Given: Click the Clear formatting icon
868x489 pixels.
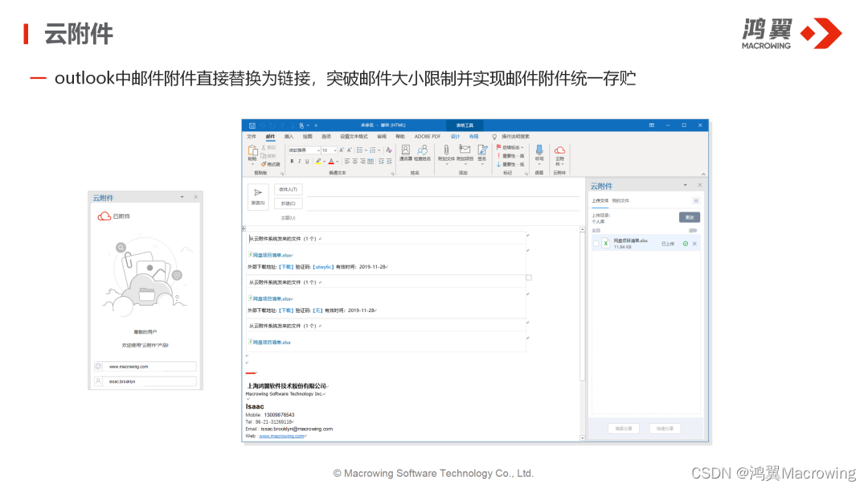Looking at the screenshot, I should 389,150.
